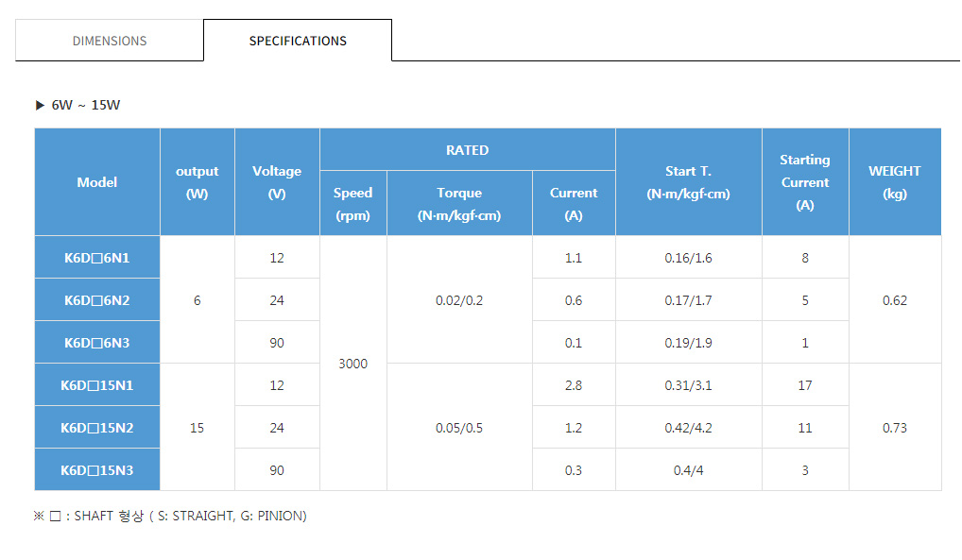This screenshot has width=962, height=560.
Task: Click the K6D□6N1 model cell
Action: pyautogui.click(x=97, y=258)
